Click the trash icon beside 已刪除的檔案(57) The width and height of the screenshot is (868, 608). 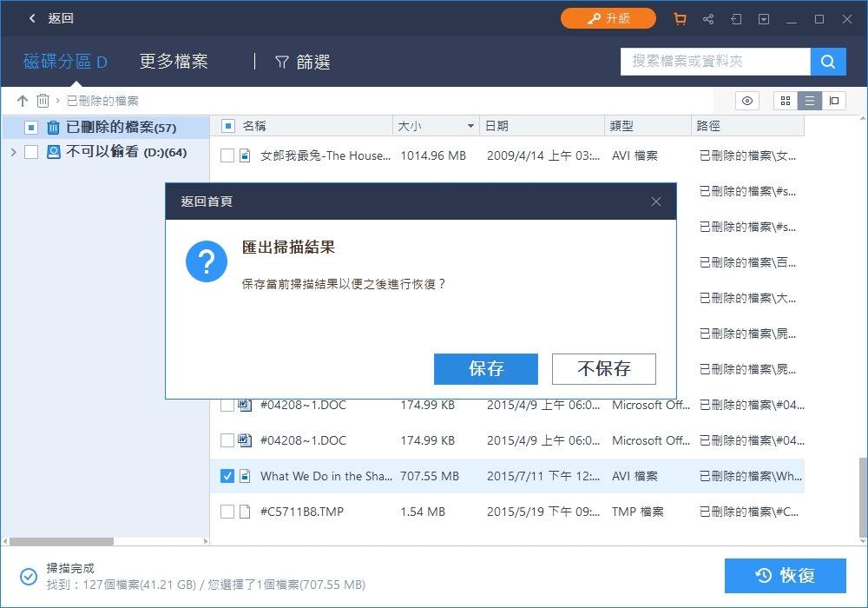pyautogui.click(x=53, y=128)
